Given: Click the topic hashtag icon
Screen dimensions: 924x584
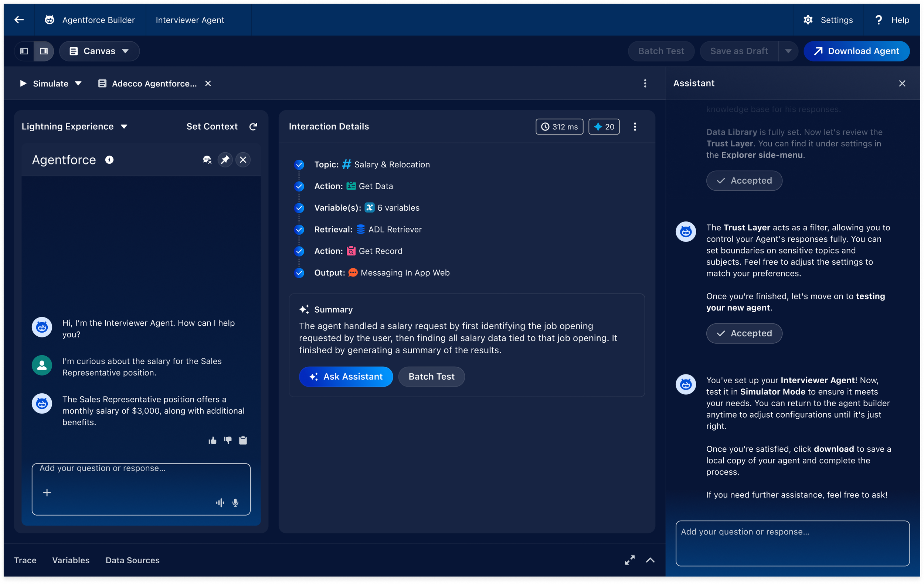Looking at the screenshot, I should click(x=347, y=164).
